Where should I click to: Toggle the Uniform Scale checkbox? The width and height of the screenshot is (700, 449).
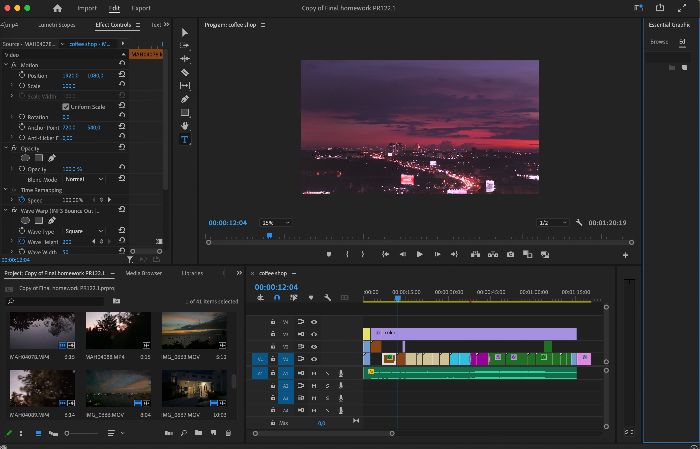tap(66, 107)
